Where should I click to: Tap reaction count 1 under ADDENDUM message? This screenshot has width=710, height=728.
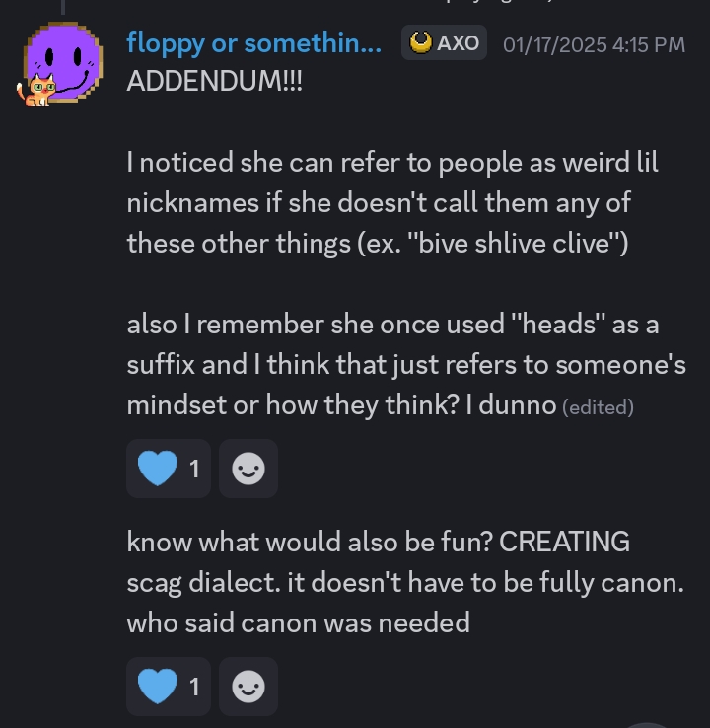tap(194, 470)
